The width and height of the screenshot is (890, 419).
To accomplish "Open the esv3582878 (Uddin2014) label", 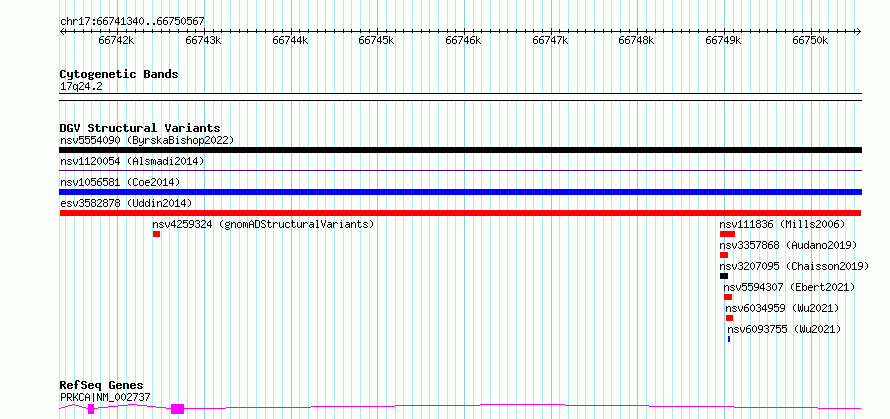I will tap(126, 203).
